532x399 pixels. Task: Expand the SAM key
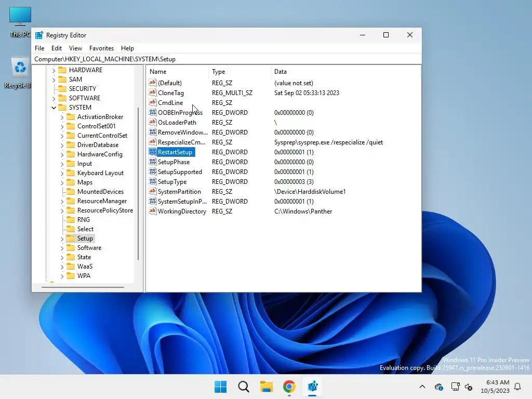tap(54, 79)
